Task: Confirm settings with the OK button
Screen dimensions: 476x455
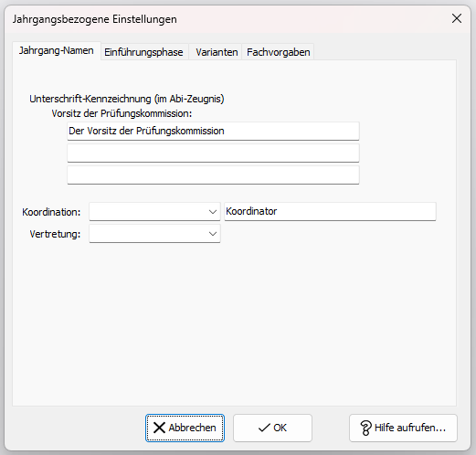Action: tap(272, 428)
